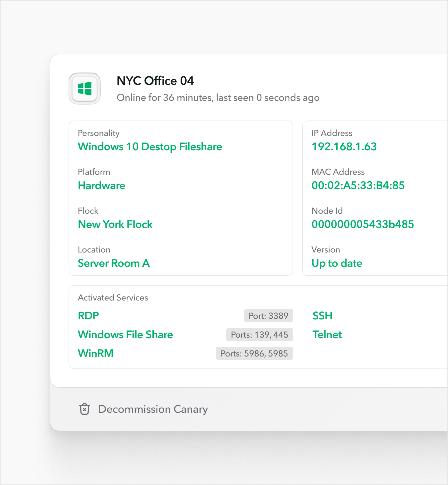Click the Flock label

point(88,211)
